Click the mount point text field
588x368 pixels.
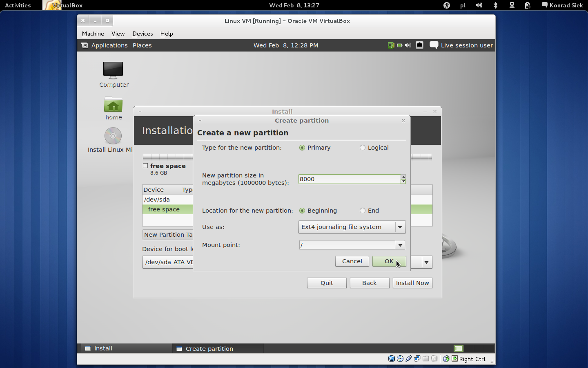pyautogui.click(x=347, y=245)
